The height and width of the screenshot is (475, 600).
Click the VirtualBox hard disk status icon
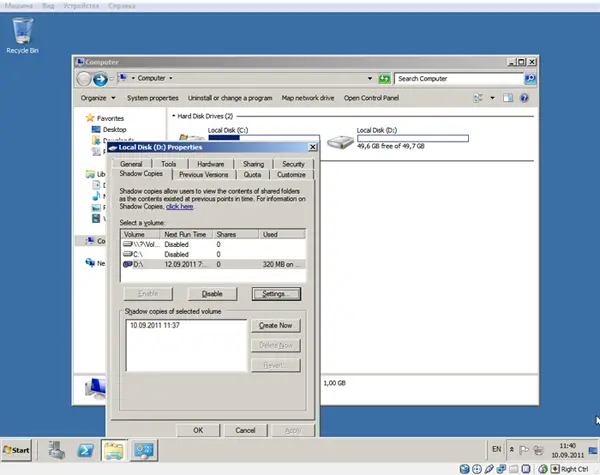(x=465, y=469)
